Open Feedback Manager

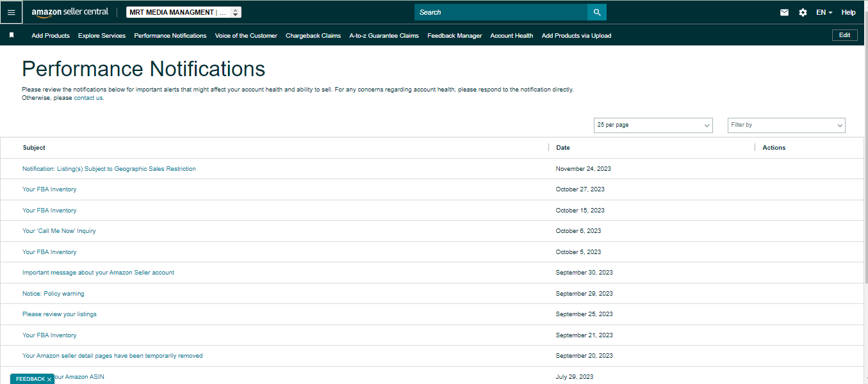click(x=454, y=36)
